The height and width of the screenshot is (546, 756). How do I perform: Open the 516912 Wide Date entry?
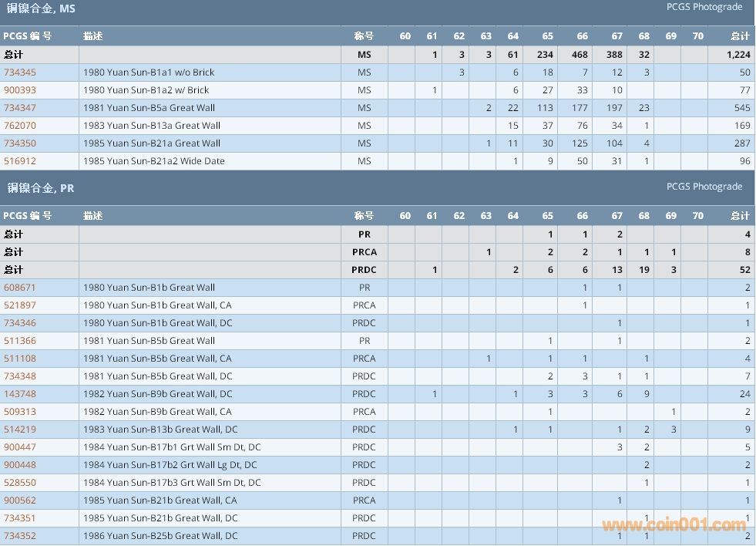20,161
